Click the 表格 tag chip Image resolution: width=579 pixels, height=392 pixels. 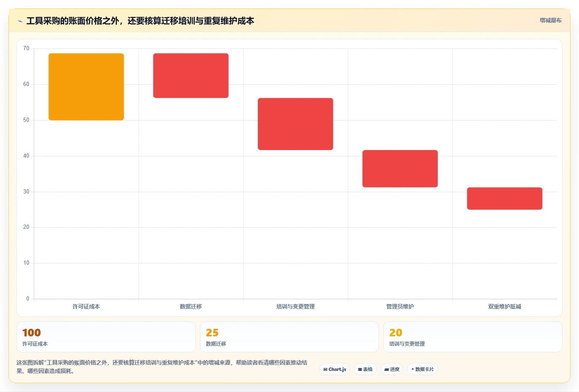click(x=365, y=369)
